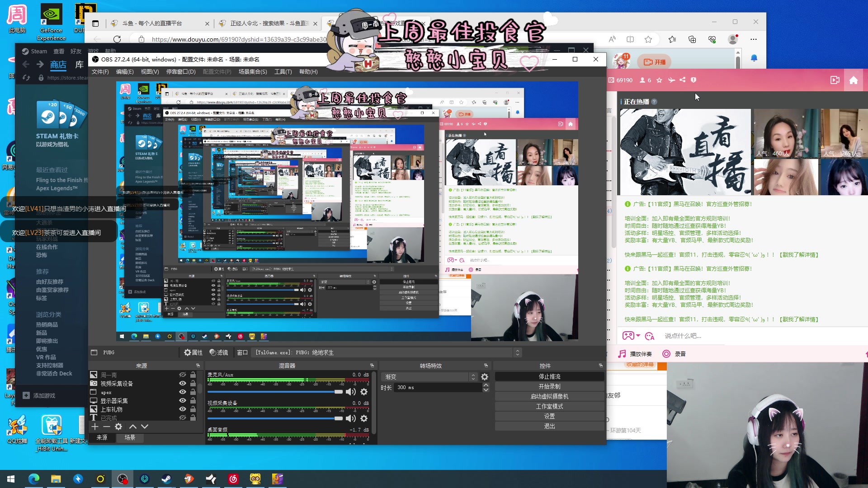The height and width of the screenshot is (488, 868).
Task: Adjust the 麦克风/Aux volume slider
Action: [276, 392]
